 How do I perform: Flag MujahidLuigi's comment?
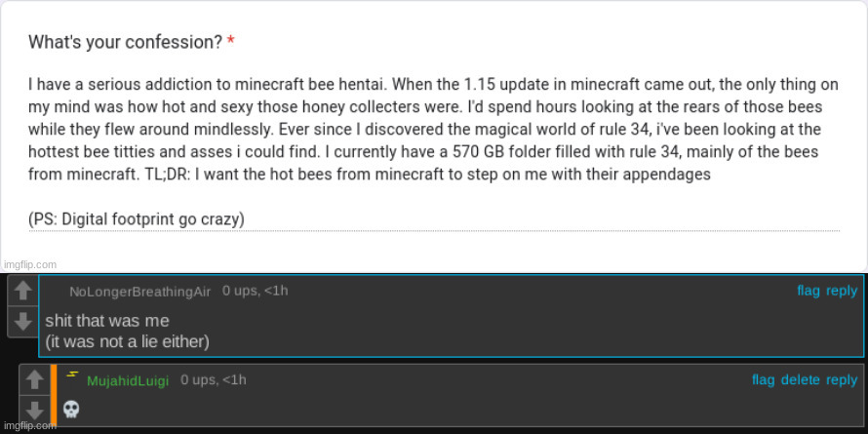pos(763,380)
